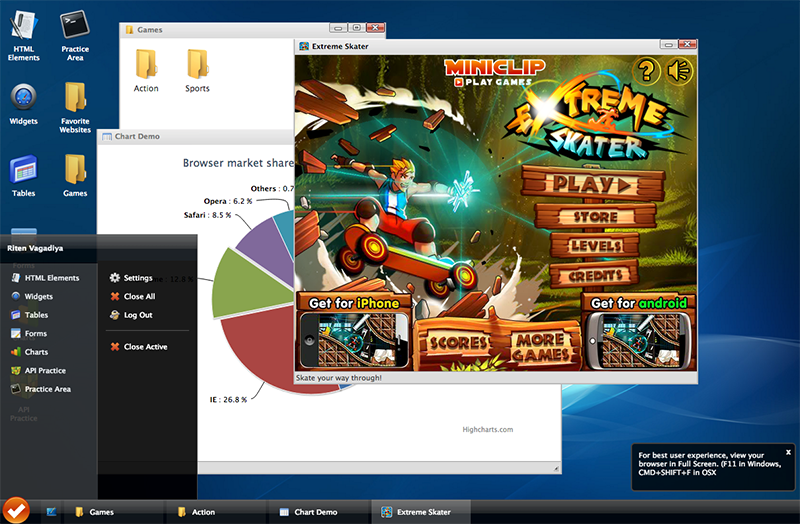
Task: Click the 'Browser market share' chart title
Action: pyautogui.click(x=238, y=163)
